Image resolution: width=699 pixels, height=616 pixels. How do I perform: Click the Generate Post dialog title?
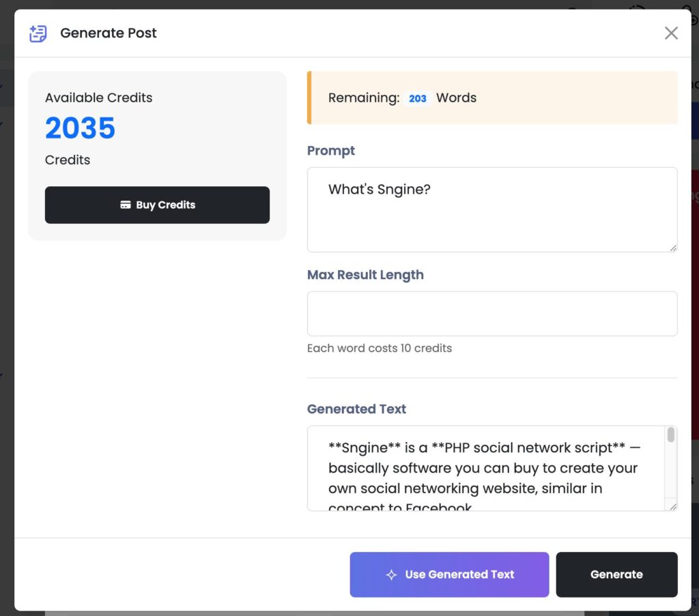click(109, 33)
